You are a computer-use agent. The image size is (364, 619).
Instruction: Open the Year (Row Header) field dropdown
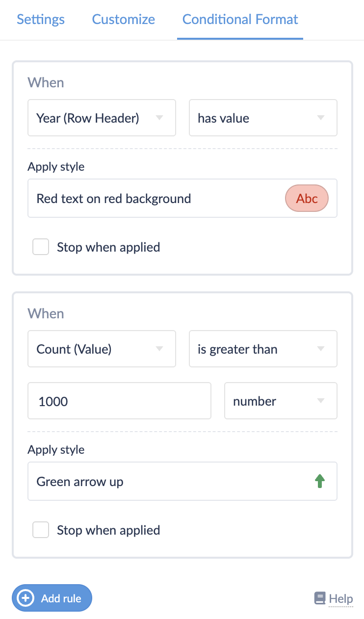click(x=102, y=118)
